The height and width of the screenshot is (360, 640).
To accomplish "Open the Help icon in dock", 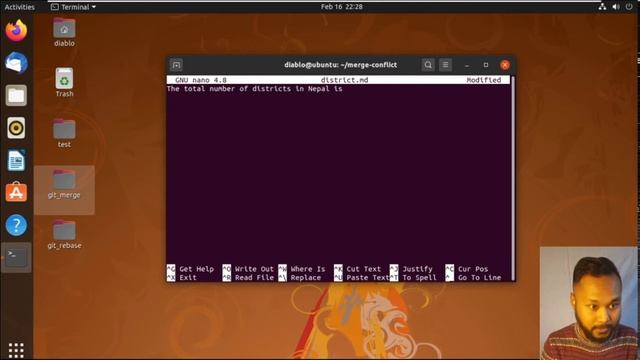I will (16, 225).
